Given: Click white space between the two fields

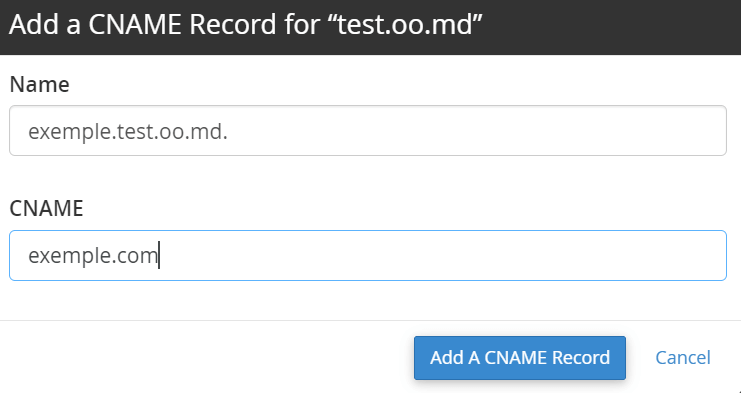Looking at the screenshot, I should tap(368, 176).
